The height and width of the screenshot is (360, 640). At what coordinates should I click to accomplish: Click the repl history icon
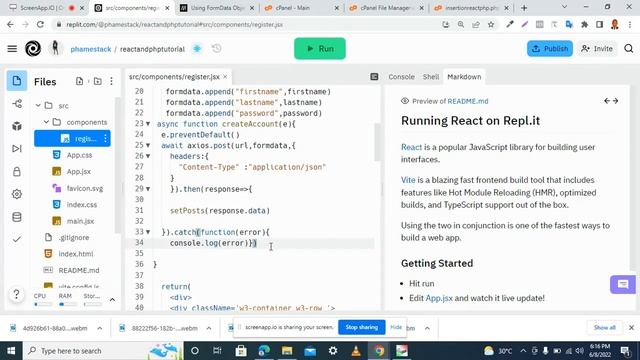217,49
